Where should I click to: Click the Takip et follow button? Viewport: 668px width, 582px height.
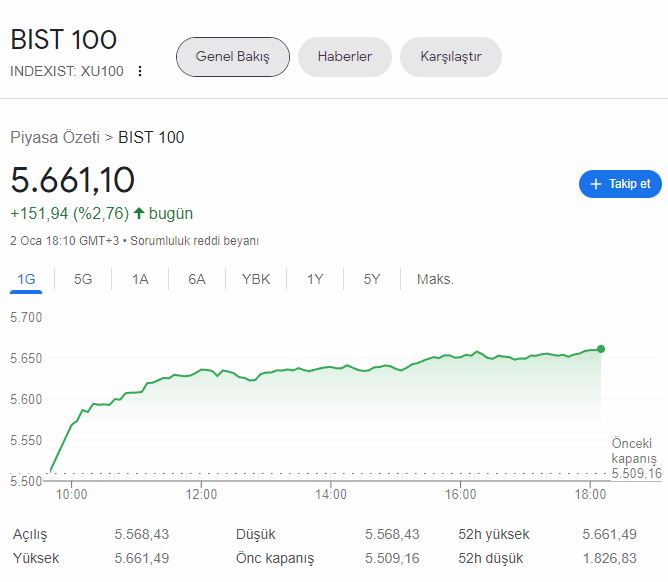coord(620,184)
